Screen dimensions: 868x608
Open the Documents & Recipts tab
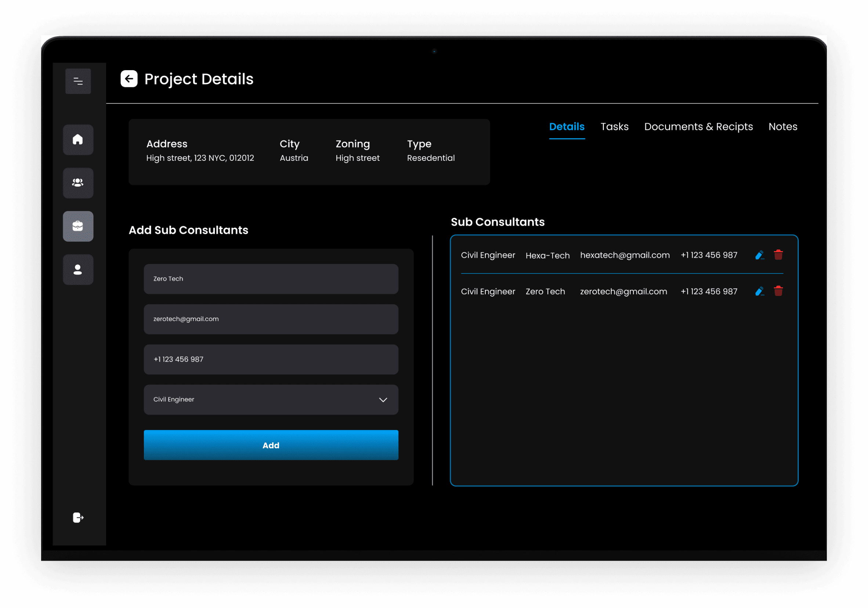[698, 127]
